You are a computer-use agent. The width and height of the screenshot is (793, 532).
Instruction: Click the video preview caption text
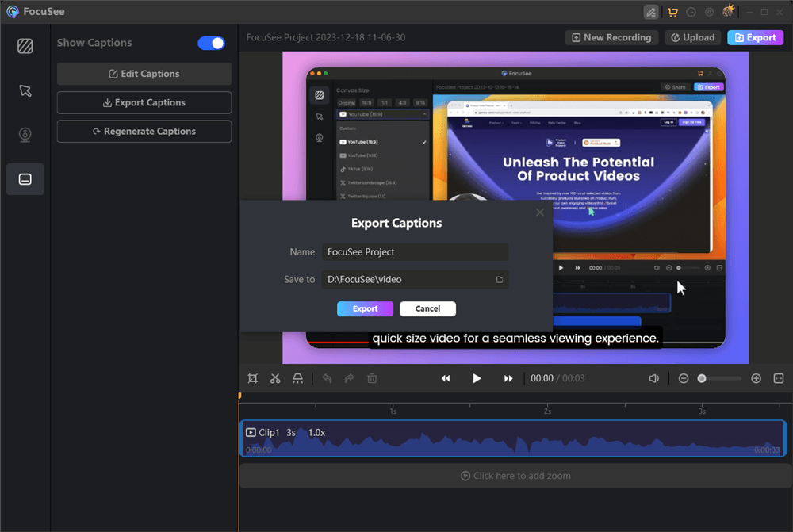pos(515,339)
